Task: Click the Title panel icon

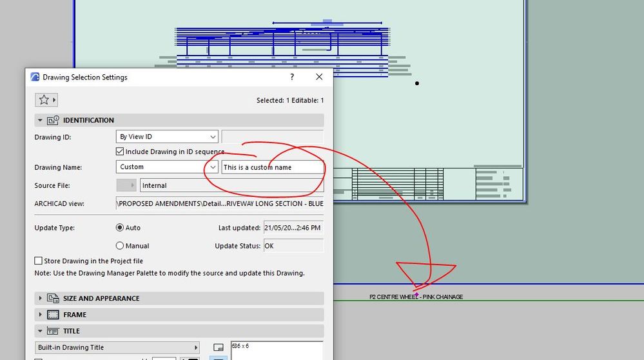Action: pos(53,331)
